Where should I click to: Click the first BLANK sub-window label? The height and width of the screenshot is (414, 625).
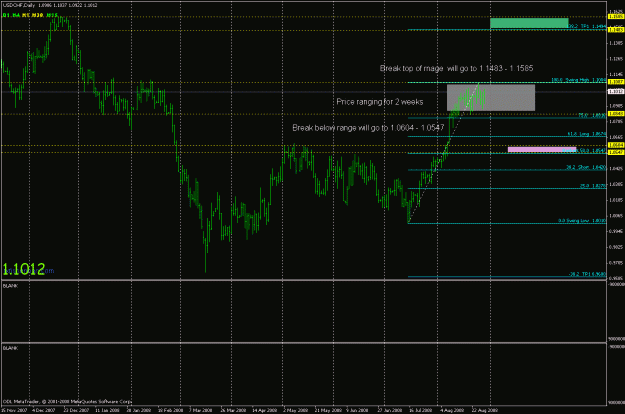(x=10, y=286)
